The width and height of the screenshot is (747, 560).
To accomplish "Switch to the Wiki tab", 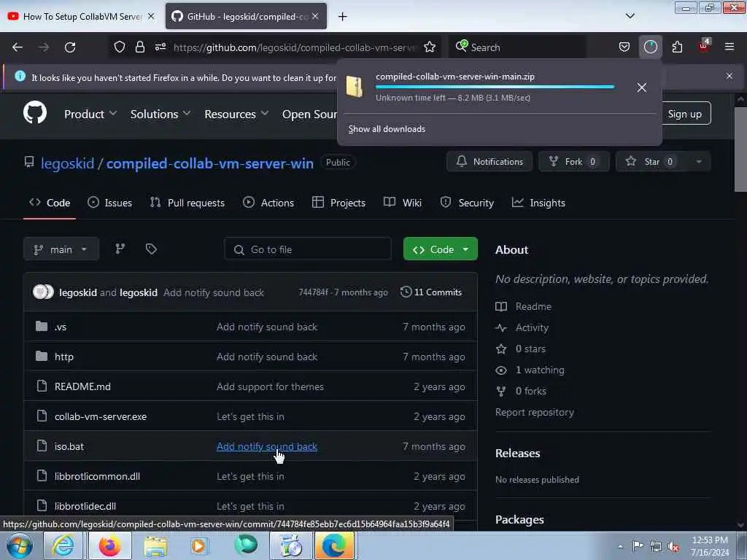I will 403,203.
